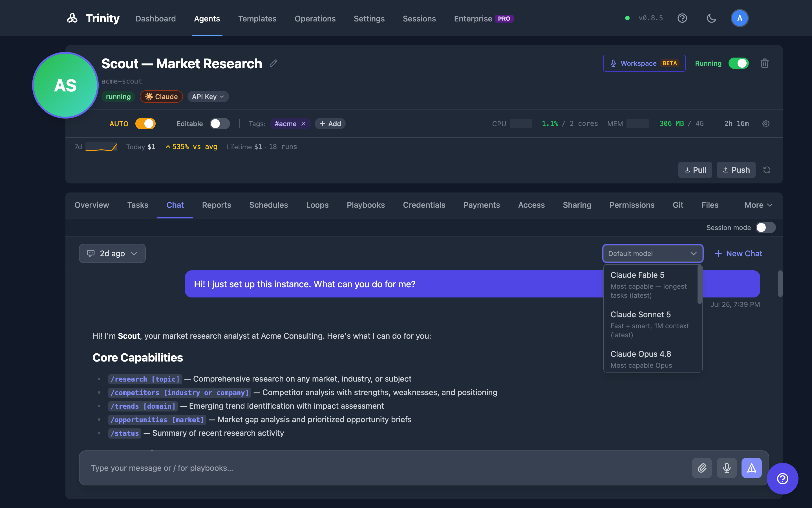
Task: Add a new tag
Action: [x=330, y=124]
